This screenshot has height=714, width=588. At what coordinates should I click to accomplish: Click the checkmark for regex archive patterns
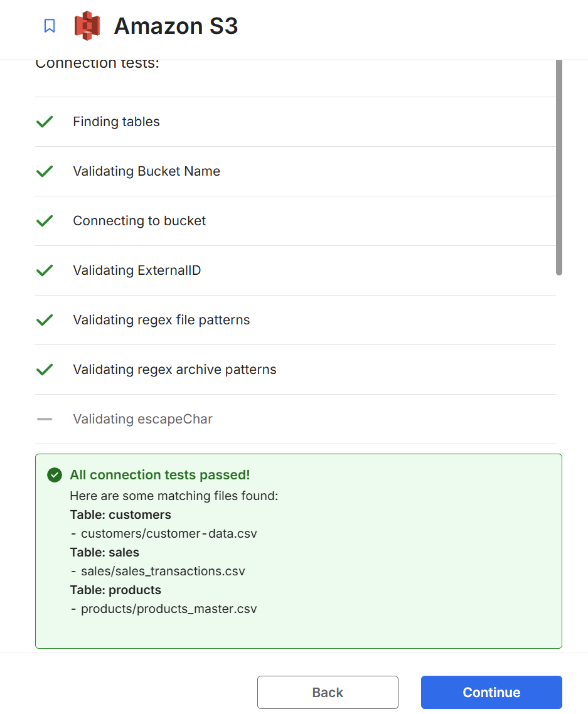coord(45,370)
